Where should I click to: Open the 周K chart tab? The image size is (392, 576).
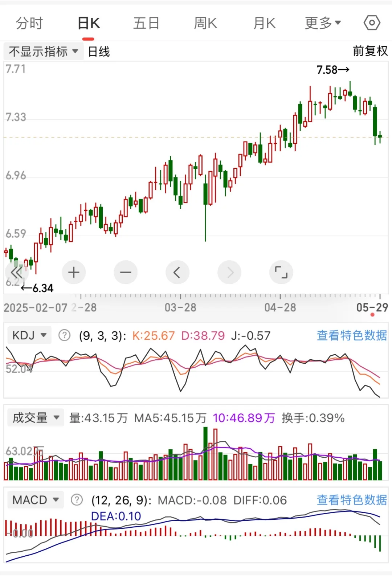pos(205,23)
